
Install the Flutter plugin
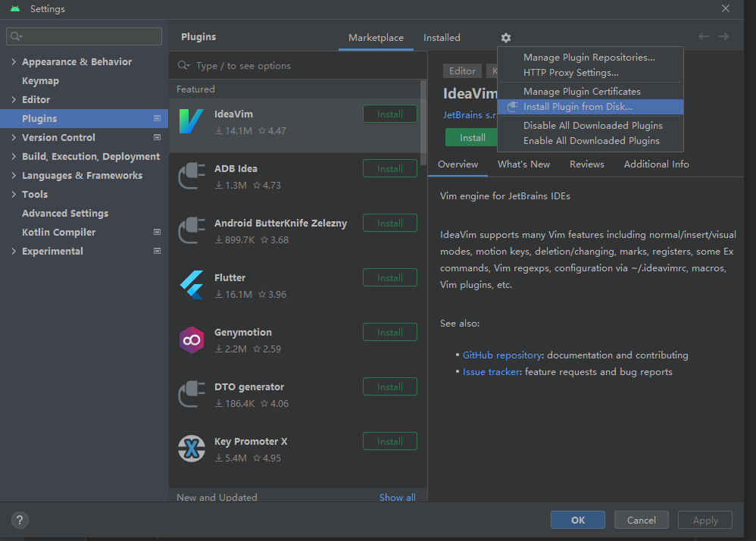[389, 278]
